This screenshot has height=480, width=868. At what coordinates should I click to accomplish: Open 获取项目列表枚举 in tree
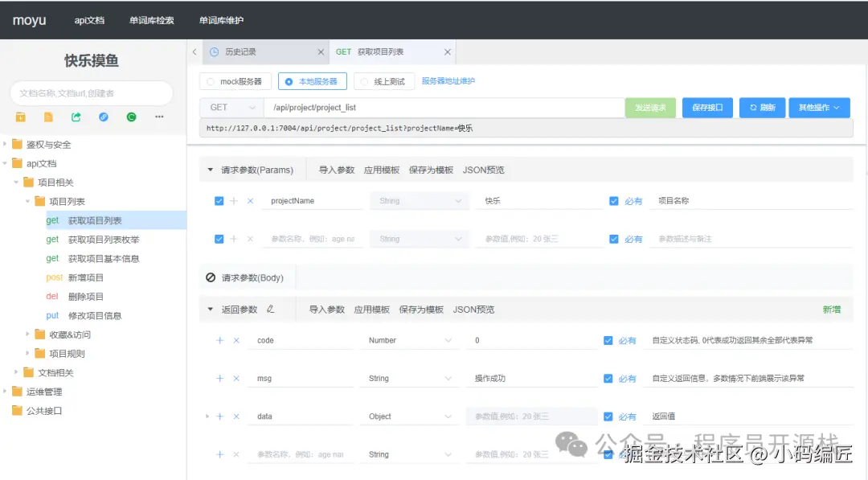[104, 239]
